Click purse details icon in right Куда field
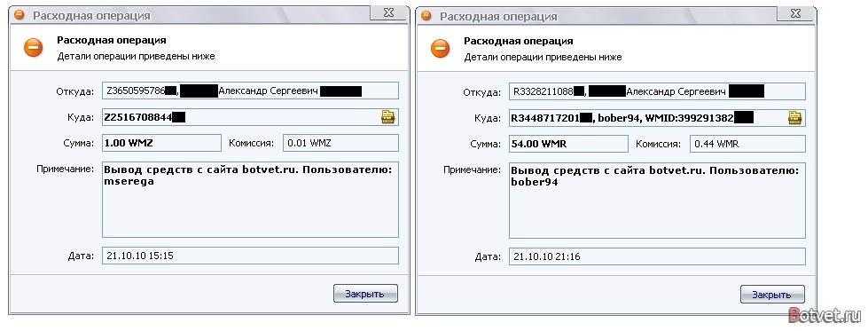868x331 pixels. 795,117
